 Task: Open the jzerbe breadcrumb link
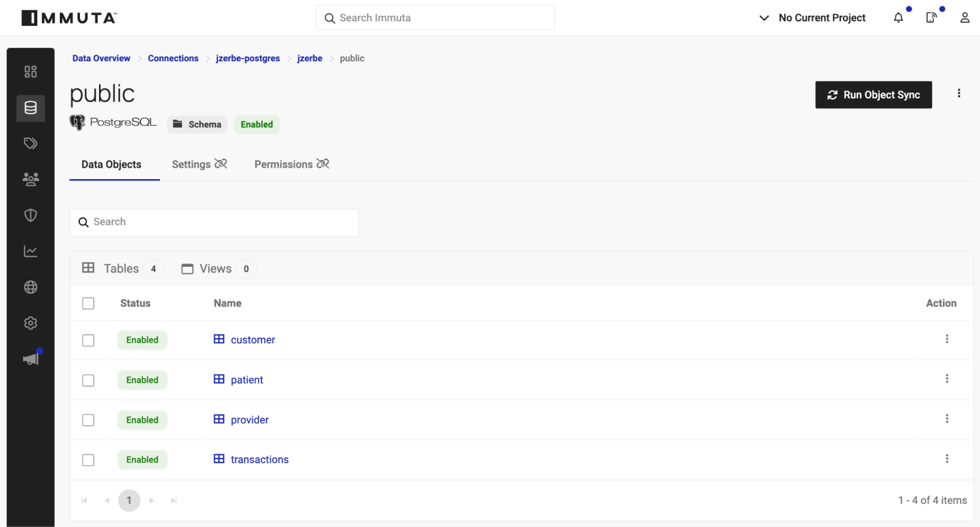(x=310, y=58)
